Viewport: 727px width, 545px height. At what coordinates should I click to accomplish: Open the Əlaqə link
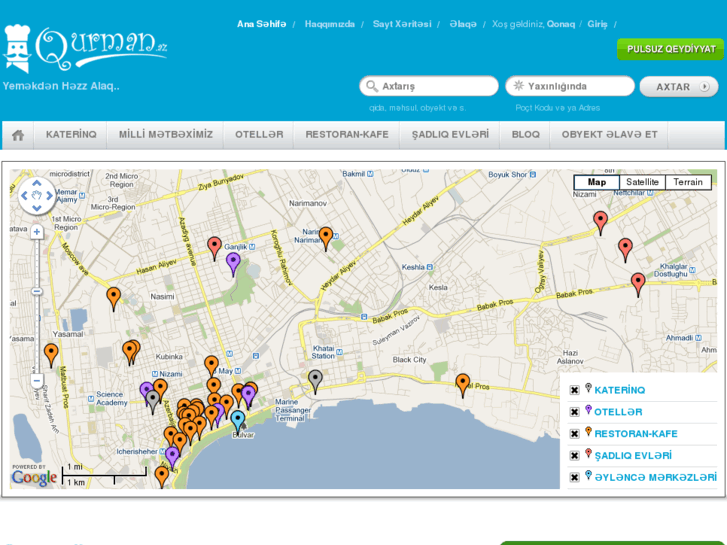[463, 24]
